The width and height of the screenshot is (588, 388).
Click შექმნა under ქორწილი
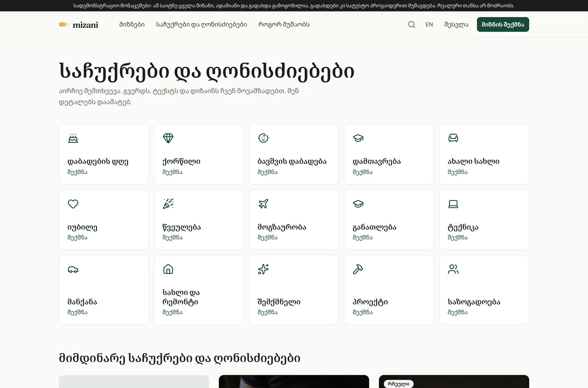click(173, 172)
